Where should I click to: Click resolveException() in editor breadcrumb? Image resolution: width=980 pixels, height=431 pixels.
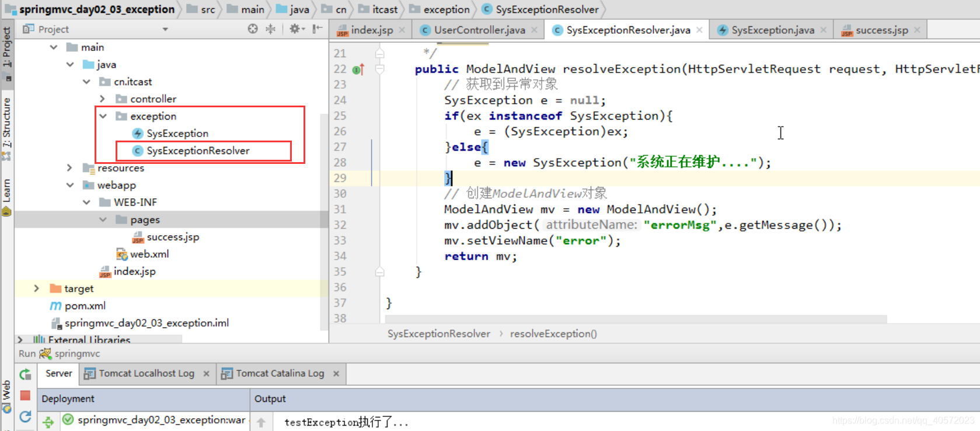[553, 334]
